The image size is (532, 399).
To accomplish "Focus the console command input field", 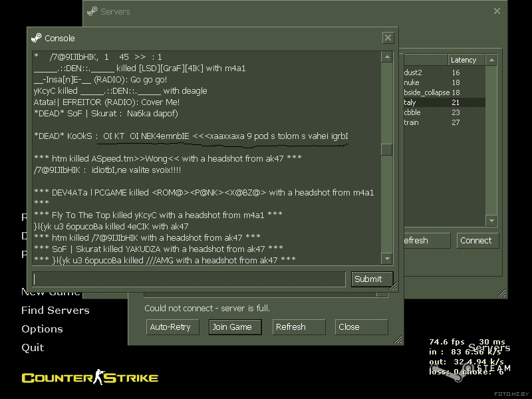I will coord(189,279).
